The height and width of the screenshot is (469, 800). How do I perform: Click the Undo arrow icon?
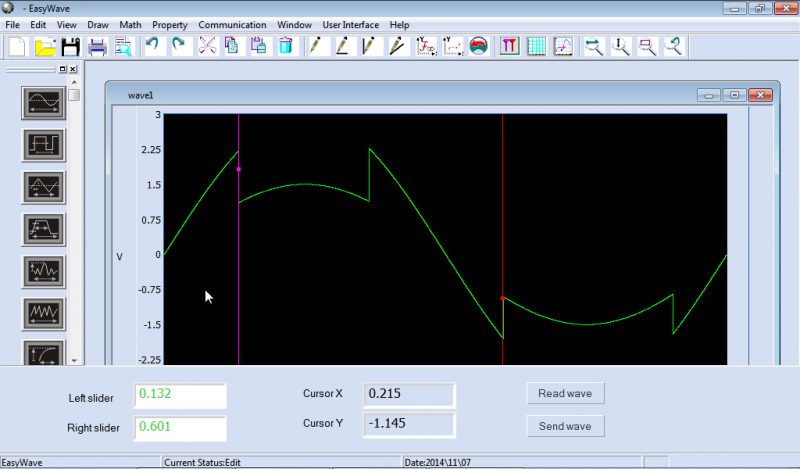pyautogui.click(x=153, y=46)
